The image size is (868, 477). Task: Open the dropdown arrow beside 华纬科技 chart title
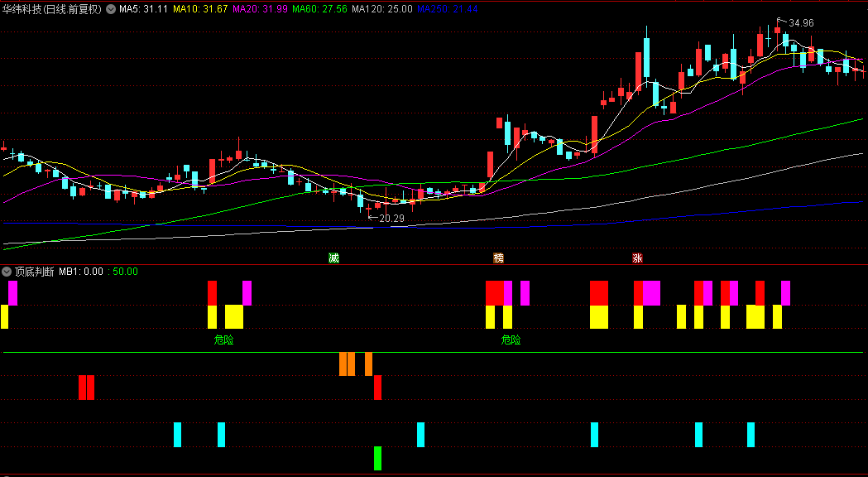[x=111, y=9]
